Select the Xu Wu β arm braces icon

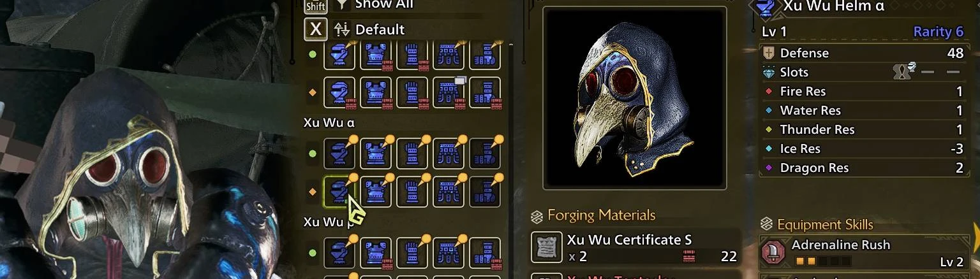point(412,253)
